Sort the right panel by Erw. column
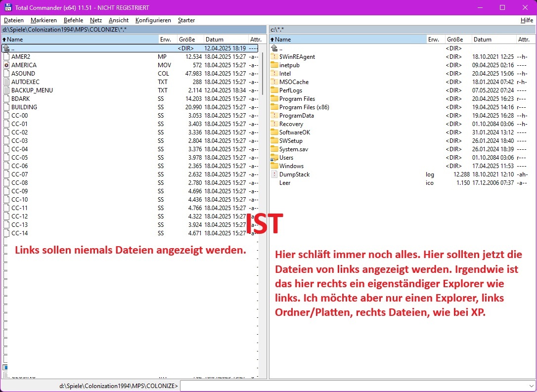Image resolution: width=537 pixels, height=392 pixels. (436, 40)
